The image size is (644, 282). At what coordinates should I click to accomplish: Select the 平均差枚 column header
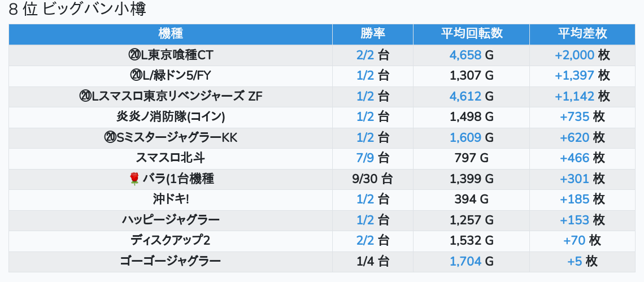(x=582, y=34)
